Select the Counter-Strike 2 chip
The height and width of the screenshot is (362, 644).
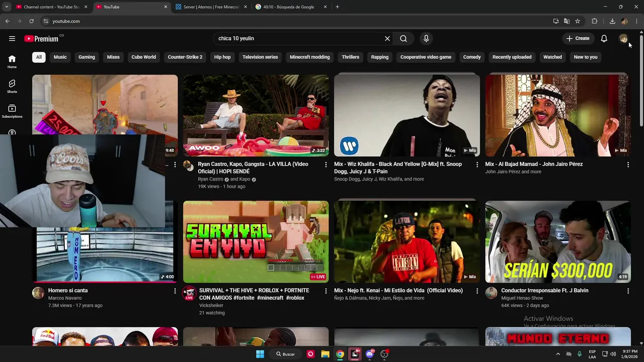(185, 57)
